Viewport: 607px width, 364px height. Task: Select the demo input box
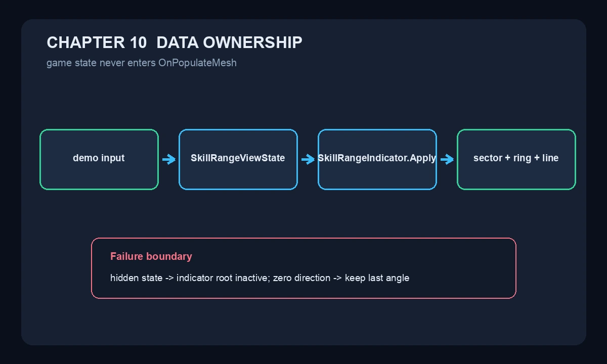click(99, 160)
